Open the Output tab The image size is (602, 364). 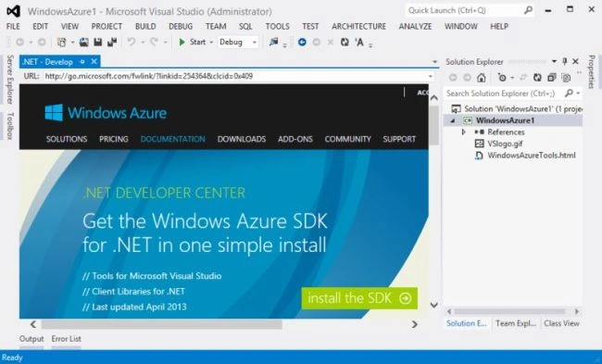[x=31, y=339]
